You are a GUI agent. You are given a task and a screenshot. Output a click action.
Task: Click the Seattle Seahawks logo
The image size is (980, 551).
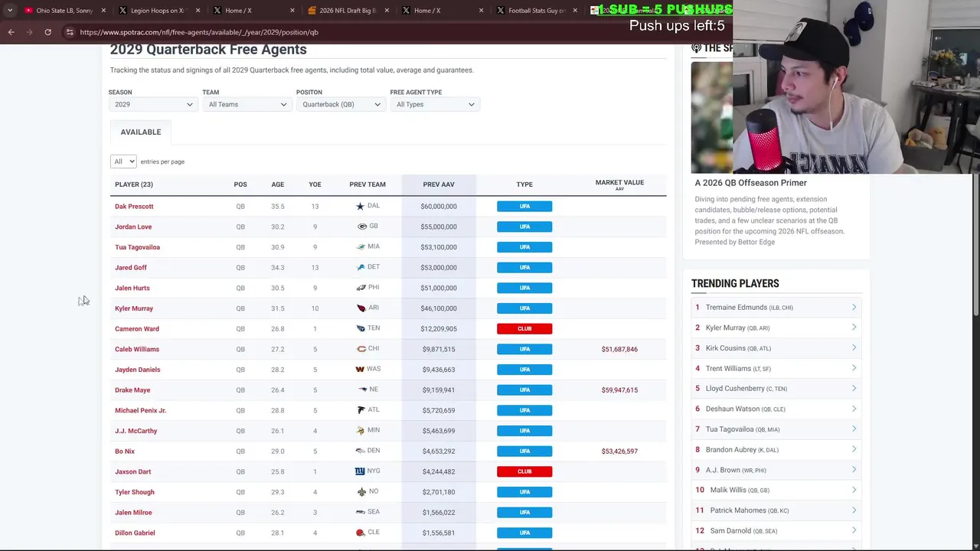coord(360,512)
